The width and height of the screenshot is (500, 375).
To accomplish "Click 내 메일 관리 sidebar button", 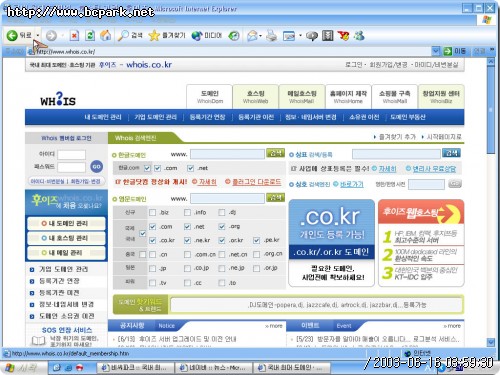I will point(66,253).
